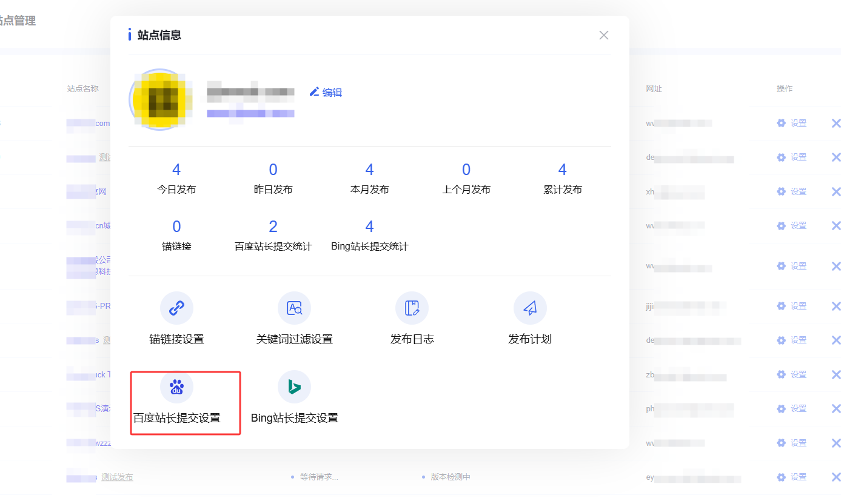
Task: Click 设置 in the row with URL zb
Action: point(792,374)
